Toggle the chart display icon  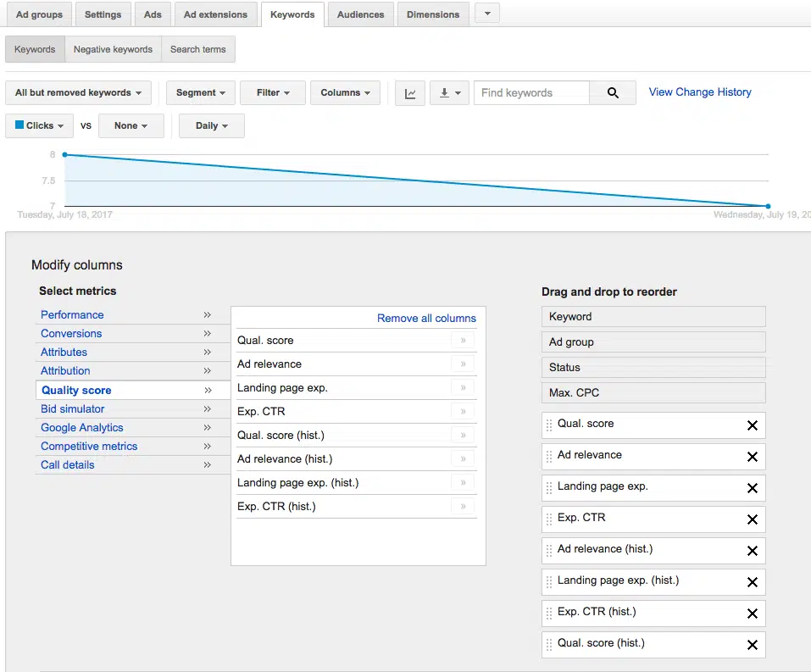pyautogui.click(x=410, y=93)
